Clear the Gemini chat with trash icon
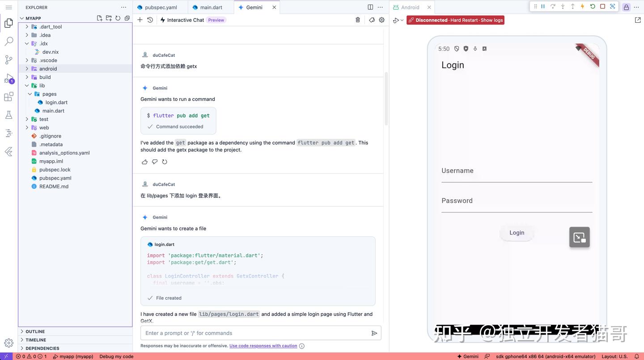This screenshot has width=644, height=360. coord(358,20)
